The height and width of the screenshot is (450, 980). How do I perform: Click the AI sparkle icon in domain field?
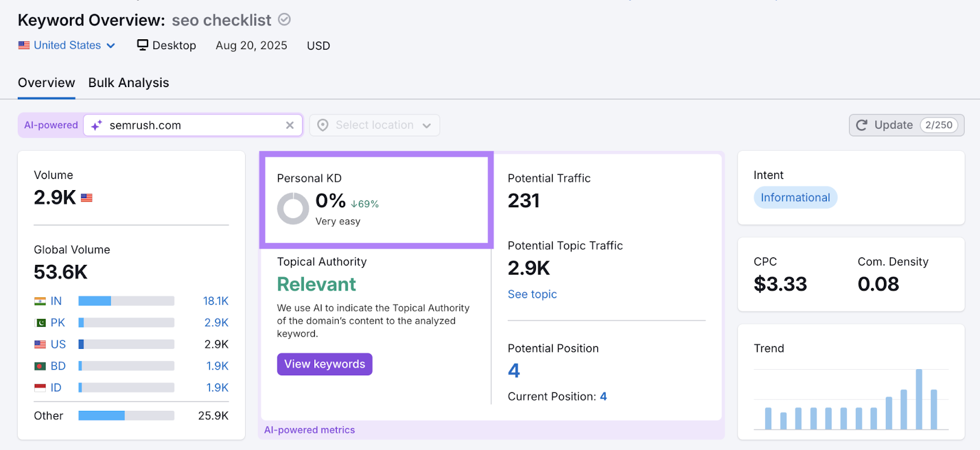click(97, 125)
